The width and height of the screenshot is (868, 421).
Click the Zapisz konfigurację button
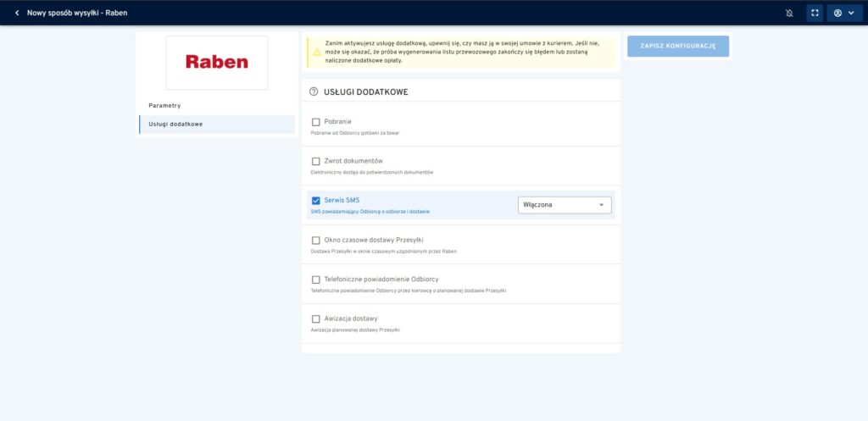coord(677,47)
